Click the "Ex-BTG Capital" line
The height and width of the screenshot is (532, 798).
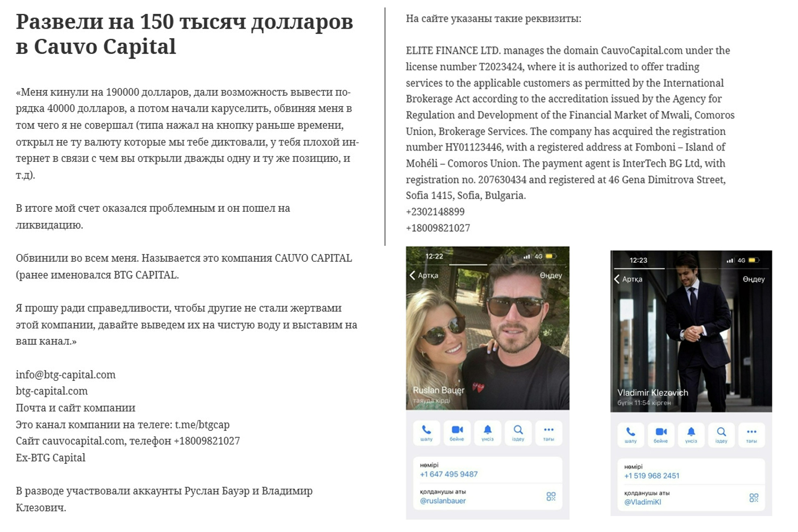[x=51, y=458]
